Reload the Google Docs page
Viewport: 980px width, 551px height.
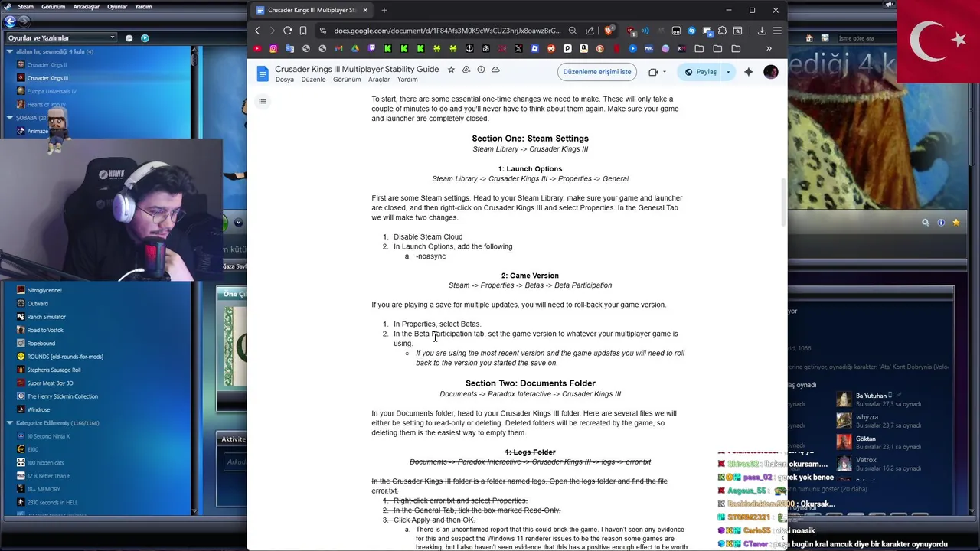287,31
